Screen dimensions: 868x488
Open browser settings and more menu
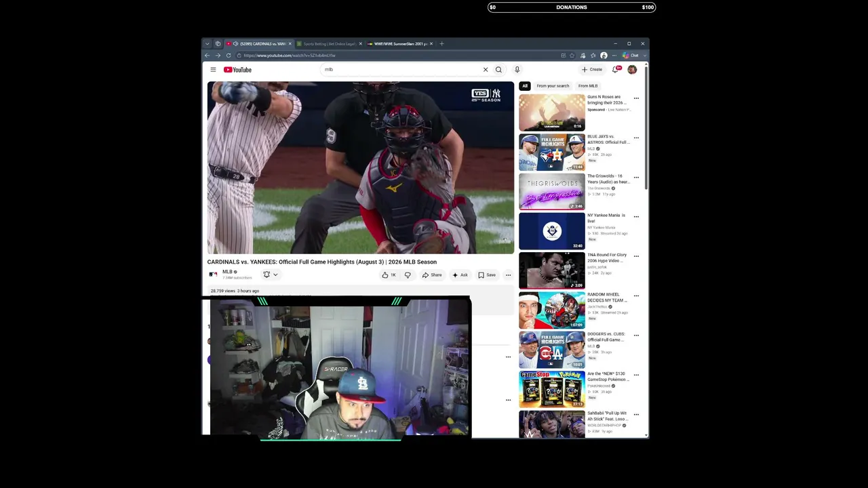[x=614, y=56]
